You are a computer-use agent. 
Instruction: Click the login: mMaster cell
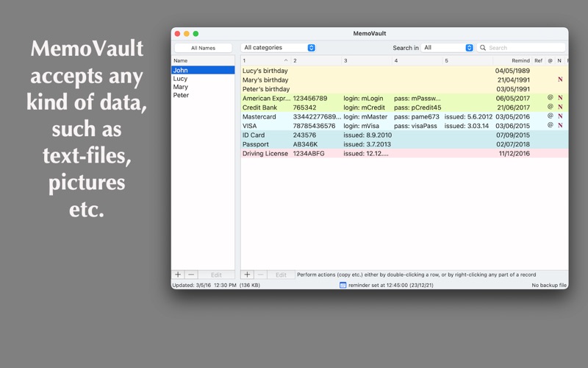click(365, 116)
